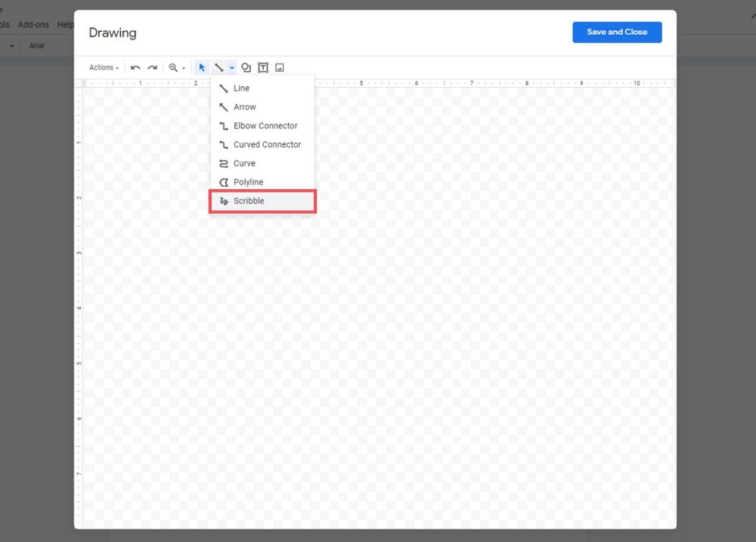Click the Polyline shape icon
The image size is (756, 542).
[224, 182]
